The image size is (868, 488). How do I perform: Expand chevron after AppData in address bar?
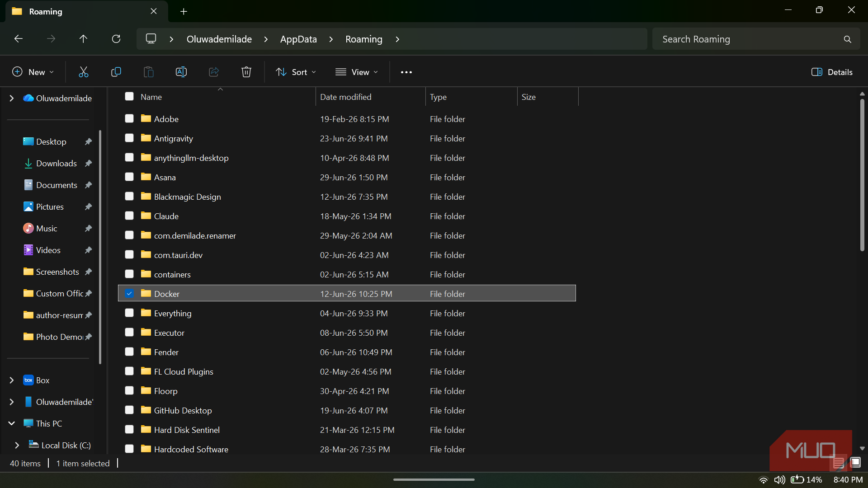coord(331,39)
